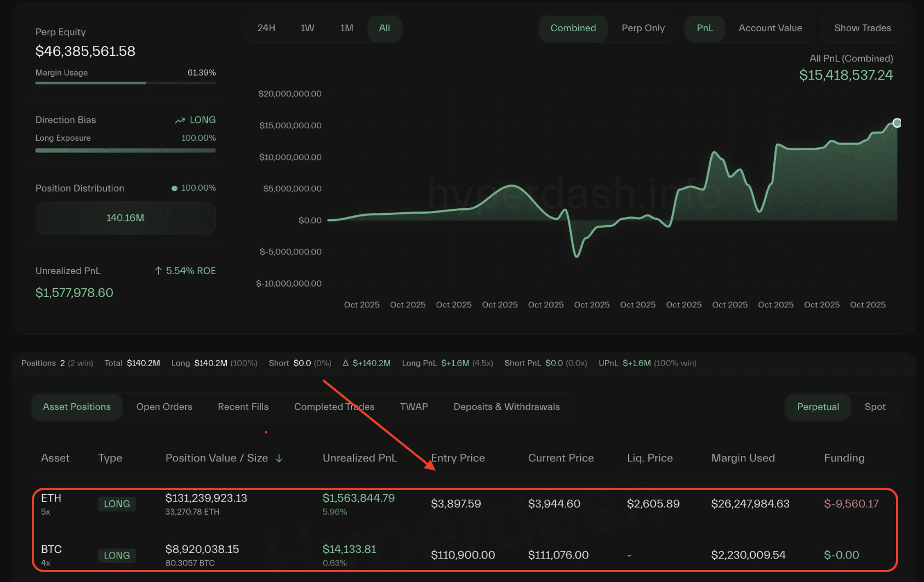The image size is (924, 582).
Task: Click the sort arrow beside Position Value / Size
Action: [x=279, y=458]
